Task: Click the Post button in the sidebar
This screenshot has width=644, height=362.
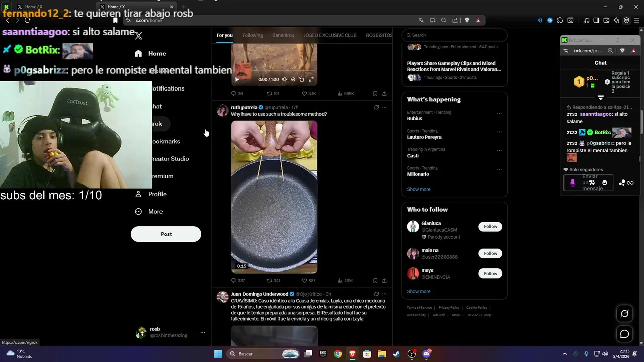Action: point(166,234)
